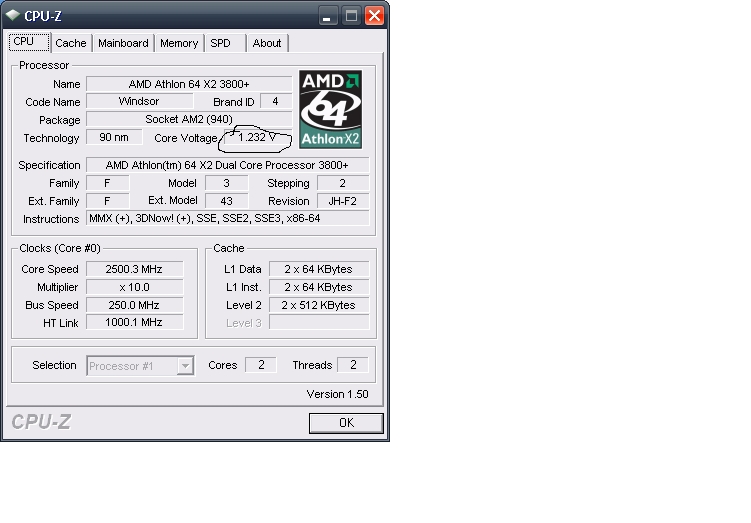Click the Level 2 value 2 x 512 KBytes
Viewport: 751px width, 523px height.
point(319,305)
